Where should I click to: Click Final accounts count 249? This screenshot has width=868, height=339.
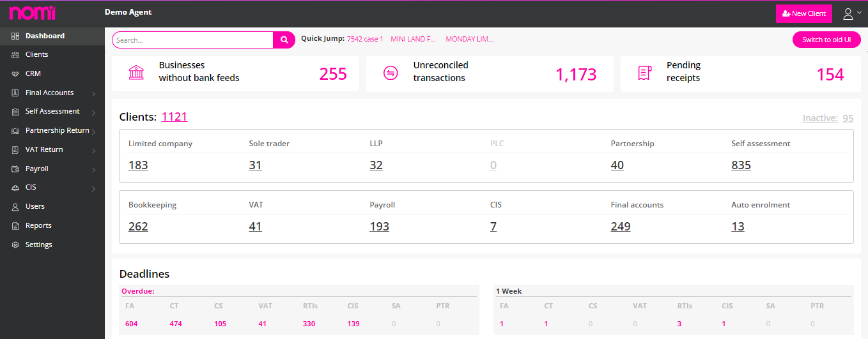[x=621, y=227]
